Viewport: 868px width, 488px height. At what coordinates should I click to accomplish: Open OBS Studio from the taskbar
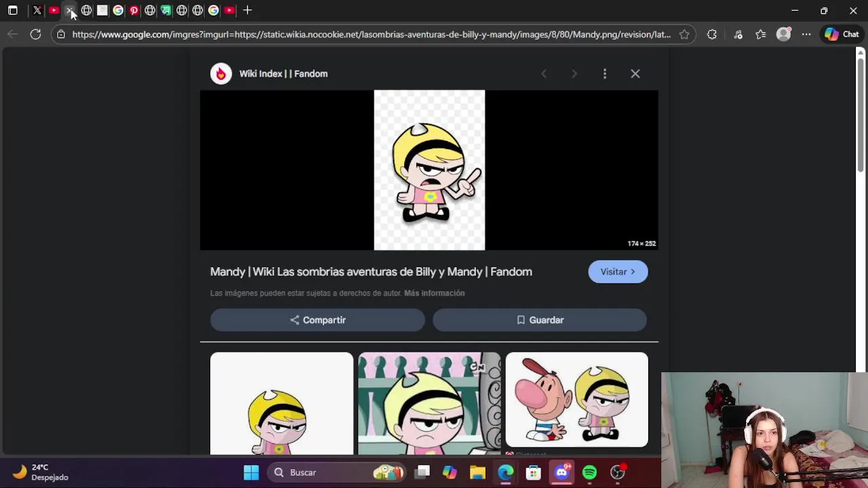(618, 472)
